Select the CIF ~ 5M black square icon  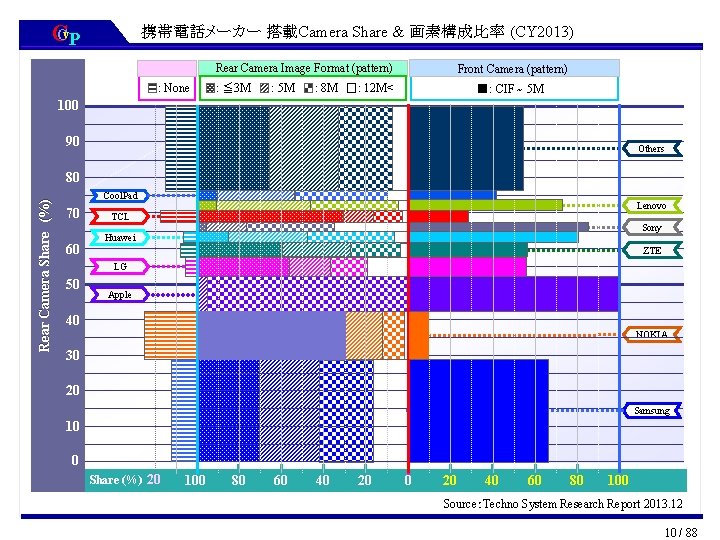[482, 88]
